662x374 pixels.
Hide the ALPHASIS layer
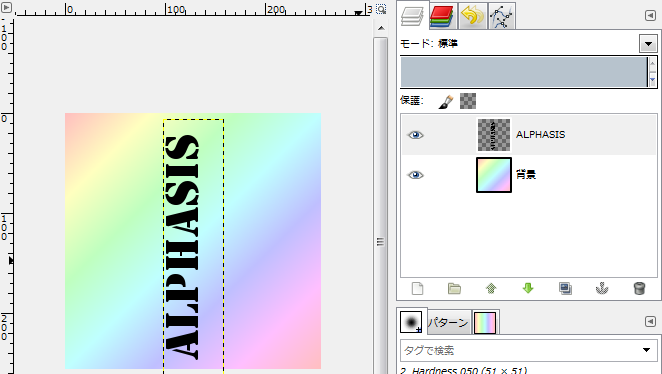pos(415,135)
